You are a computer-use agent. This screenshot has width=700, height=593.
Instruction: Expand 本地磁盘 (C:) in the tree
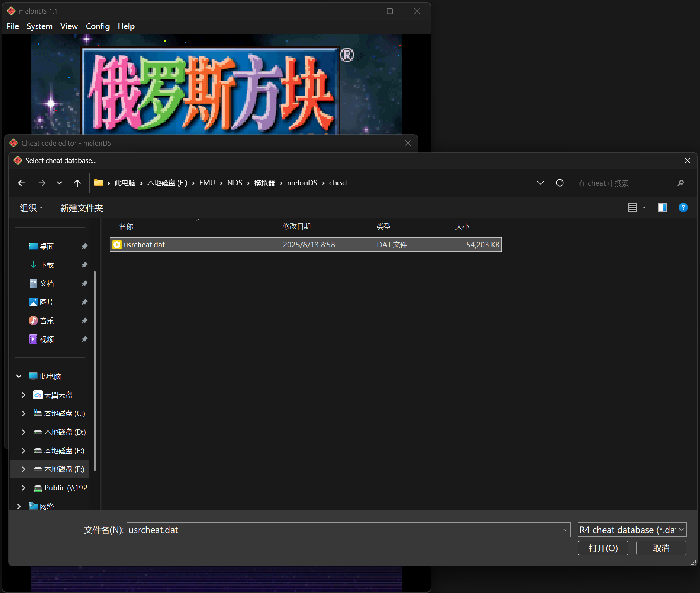pyautogui.click(x=23, y=413)
